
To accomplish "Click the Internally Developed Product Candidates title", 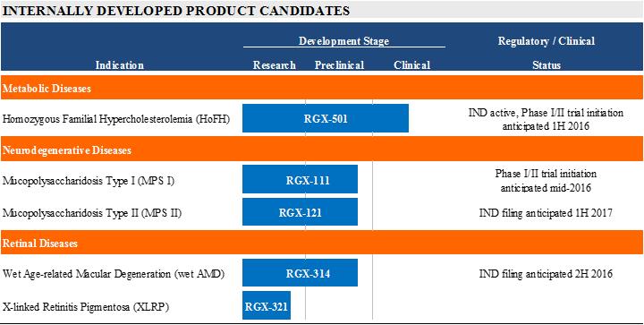I will tap(176, 11).
